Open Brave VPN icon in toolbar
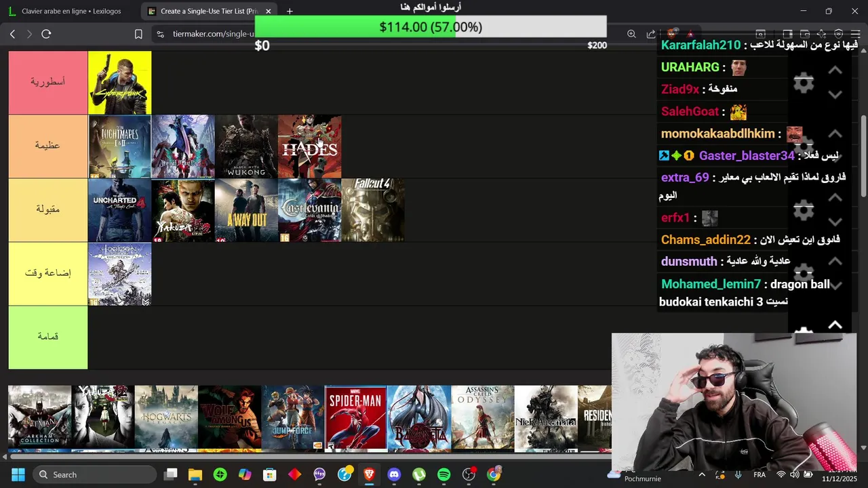This screenshot has height=488, width=868. coord(839,34)
